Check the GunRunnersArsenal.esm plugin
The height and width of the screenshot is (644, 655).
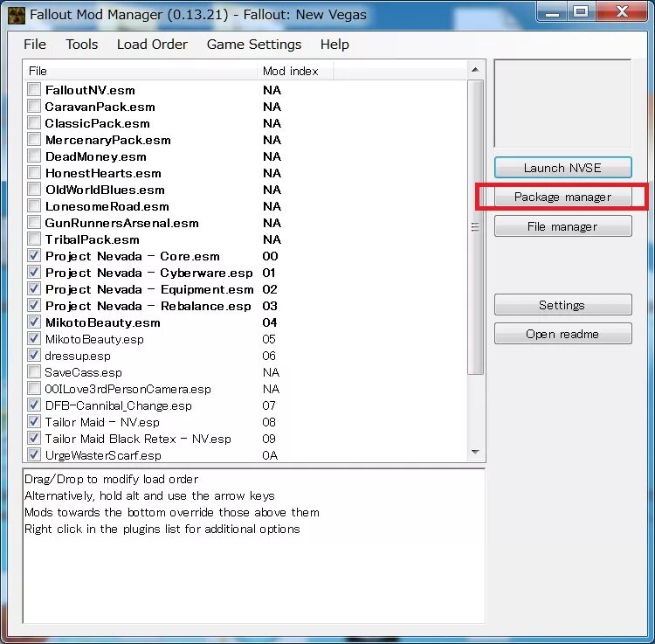pos(34,222)
